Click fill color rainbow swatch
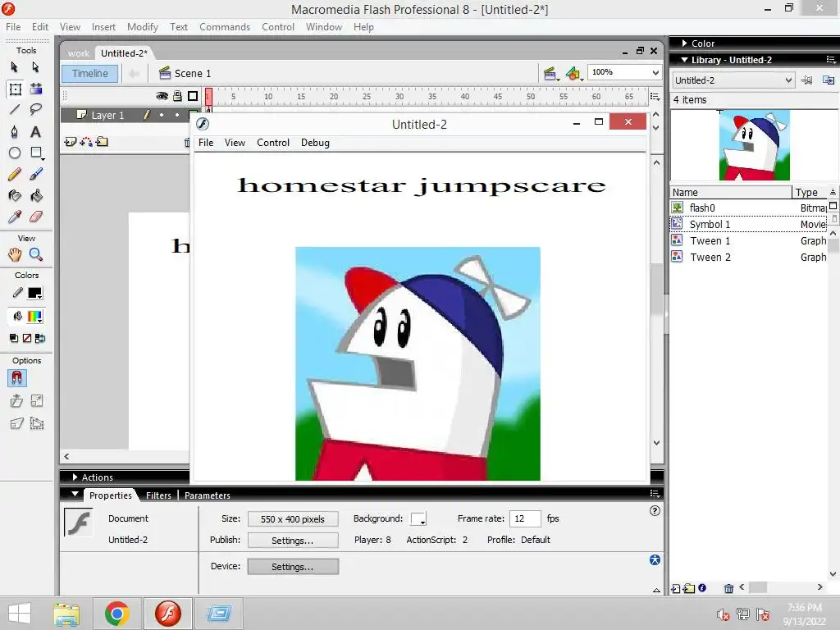This screenshot has height=630, width=840. (34, 317)
